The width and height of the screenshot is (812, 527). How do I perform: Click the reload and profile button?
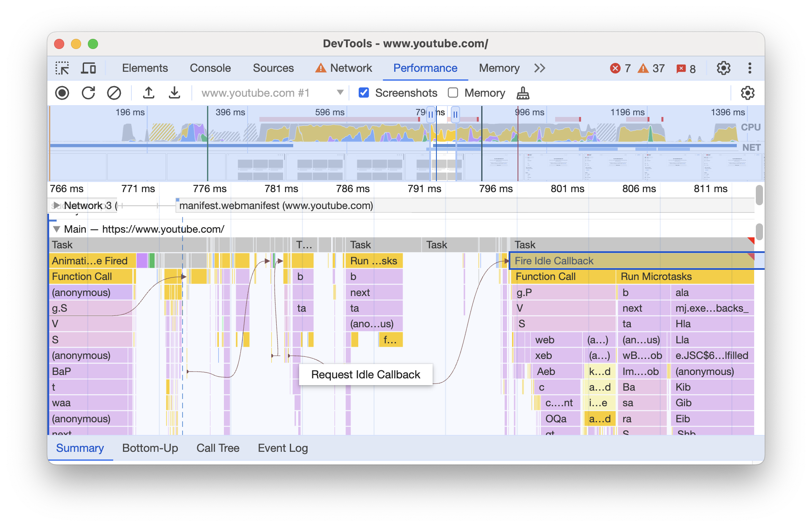point(87,92)
